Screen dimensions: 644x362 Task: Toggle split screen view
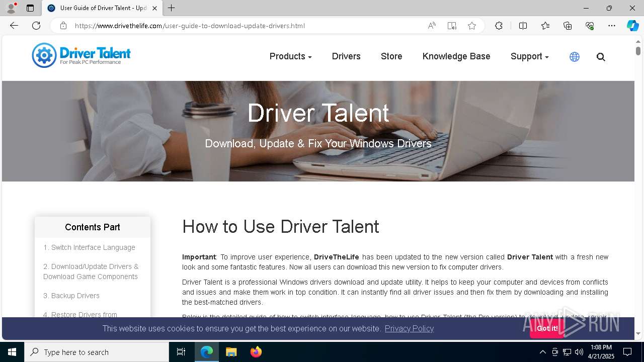(523, 26)
